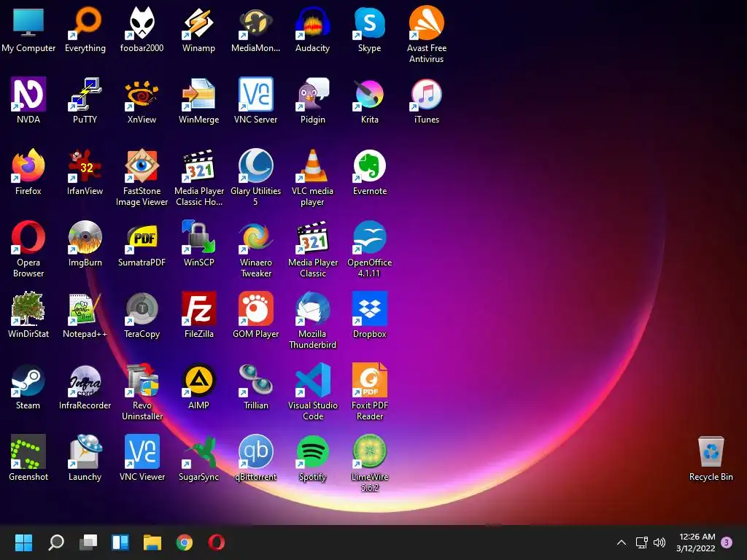Viewport: 747px width, 560px height.
Task: Click the Greenshot desktop icon
Action: point(28,451)
